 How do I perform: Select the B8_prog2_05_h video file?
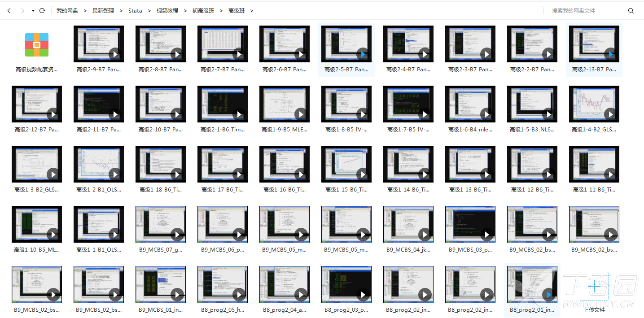click(223, 284)
